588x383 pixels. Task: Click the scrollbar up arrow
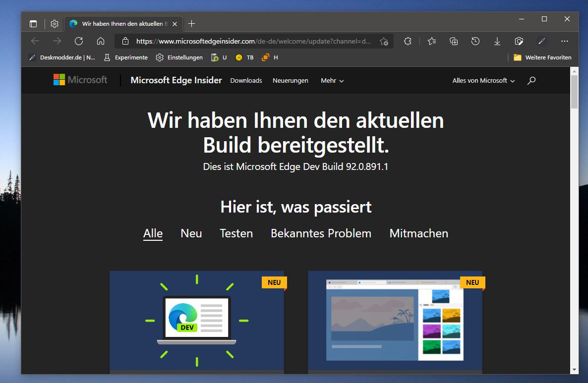(574, 71)
